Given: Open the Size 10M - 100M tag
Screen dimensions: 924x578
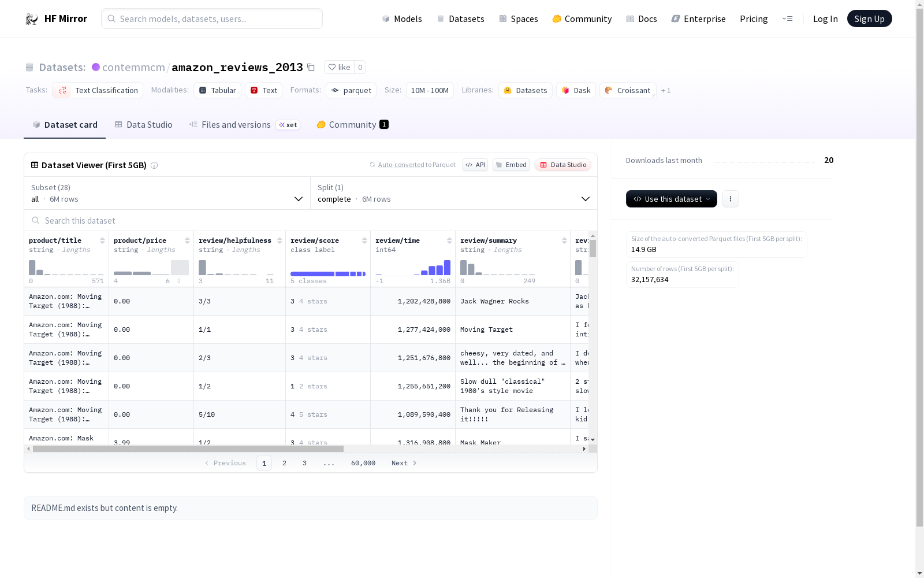Looking at the screenshot, I should 430,90.
